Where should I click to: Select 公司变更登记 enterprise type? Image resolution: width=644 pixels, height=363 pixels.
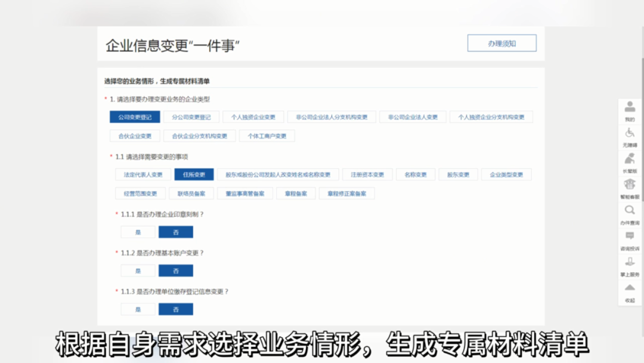tap(135, 117)
